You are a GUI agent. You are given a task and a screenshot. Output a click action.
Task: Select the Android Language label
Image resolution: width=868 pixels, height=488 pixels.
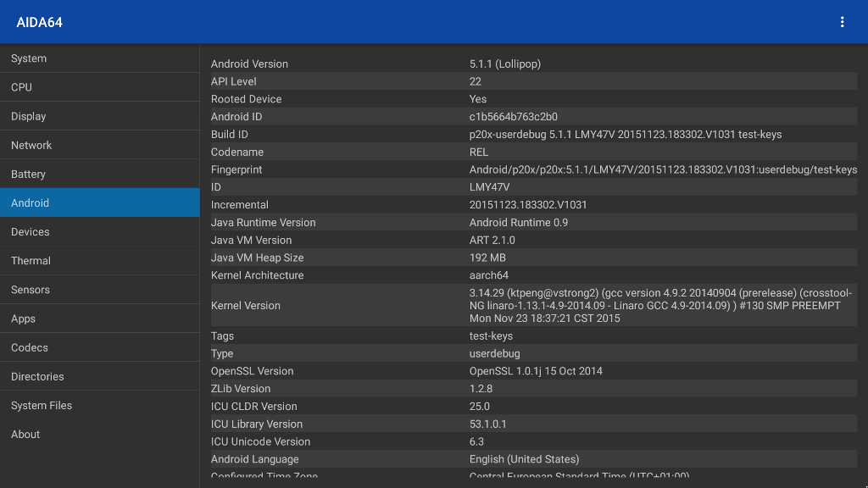tap(254, 459)
